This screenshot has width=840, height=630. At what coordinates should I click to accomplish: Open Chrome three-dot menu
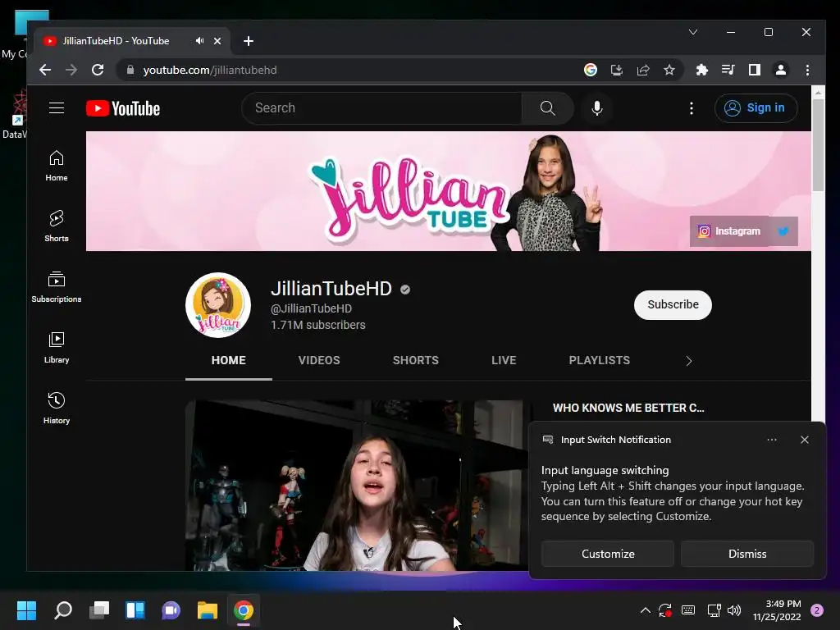tap(807, 70)
